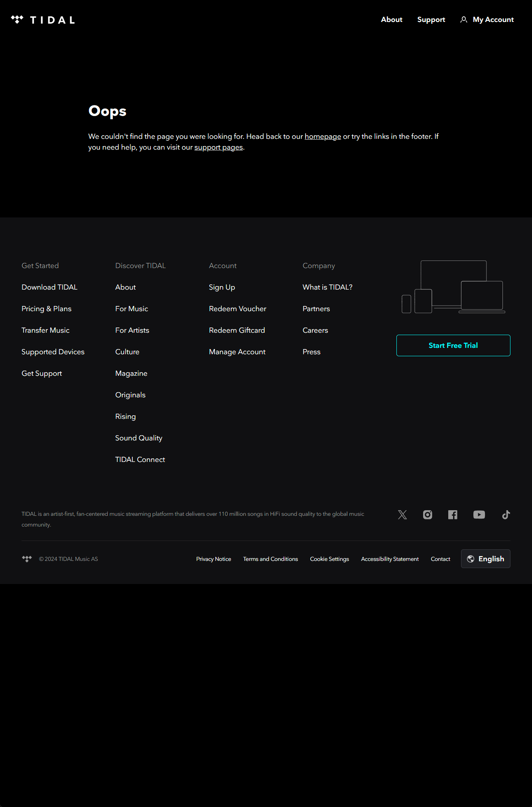This screenshot has height=807, width=532.
Task: View the Sound Quality page
Action: pyautogui.click(x=139, y=438)
